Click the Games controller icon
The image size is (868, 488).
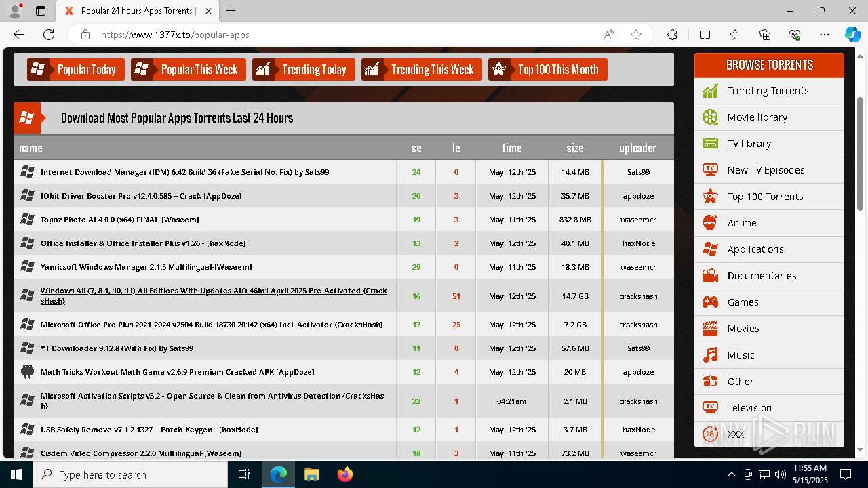click(x=710, y=302)
